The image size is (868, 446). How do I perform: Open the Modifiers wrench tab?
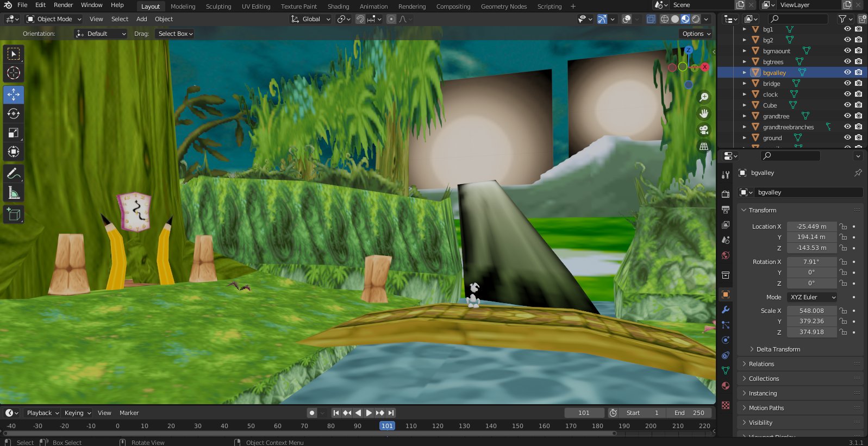tap(726, 310)
